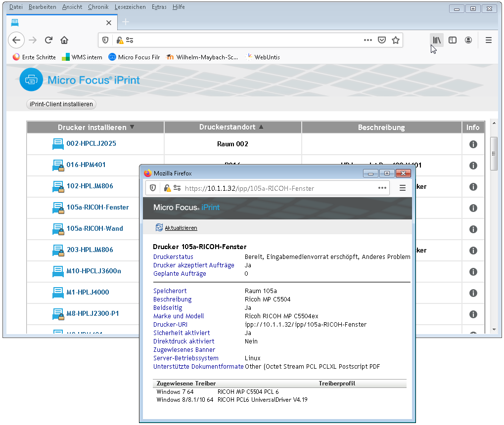504x425 pixels.
Task: Open Erste Schritte bookmark
Action: tap(35, 57)
